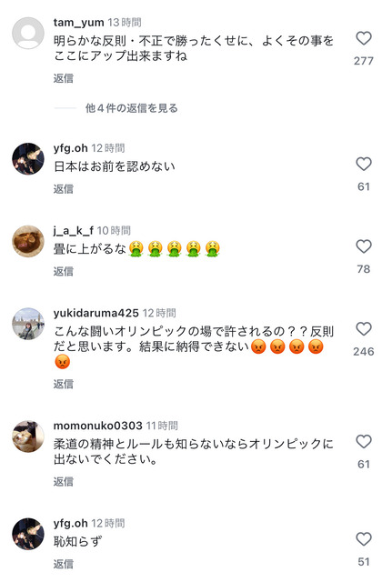Reply to yukidaruma425's comment
The width and height of the screenshot is (392, 582).
pos(64,384)
